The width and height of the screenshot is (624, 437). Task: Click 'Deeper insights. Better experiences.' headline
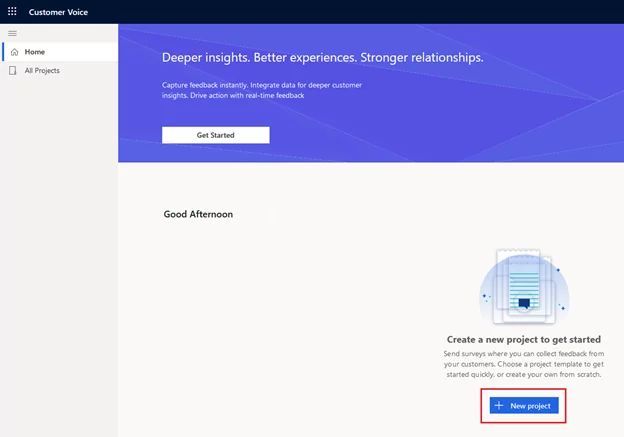(x=322, y=58)
